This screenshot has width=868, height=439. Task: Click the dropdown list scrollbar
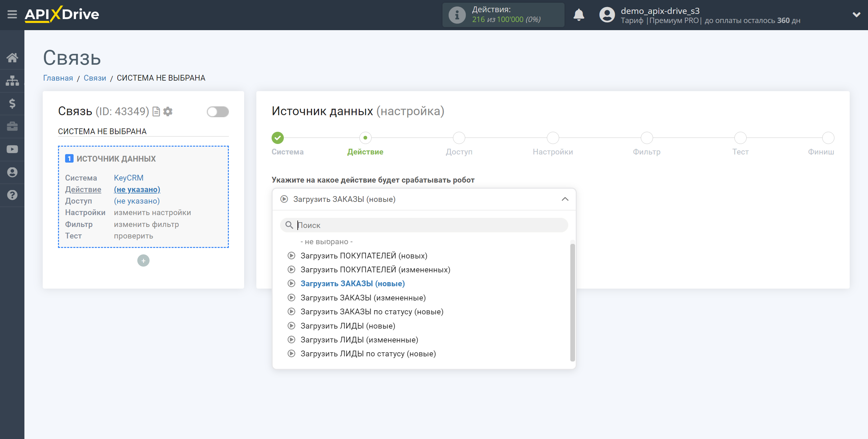(x=572, y=302)
